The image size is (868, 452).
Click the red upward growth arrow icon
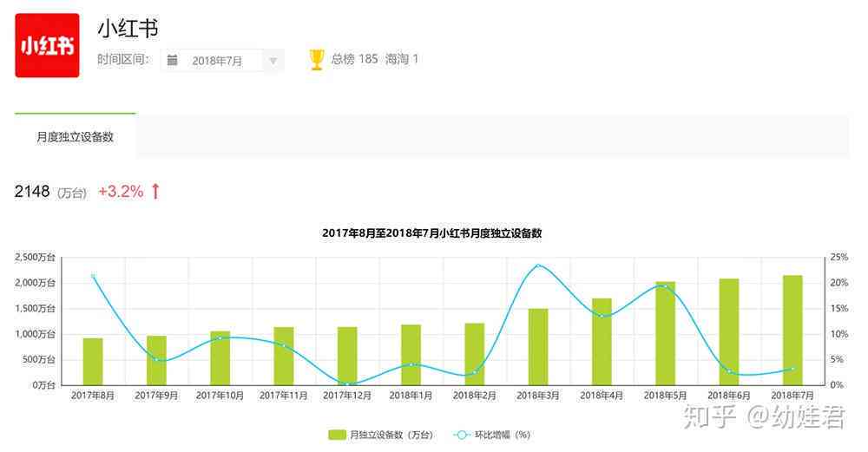(x=155, y=192)
